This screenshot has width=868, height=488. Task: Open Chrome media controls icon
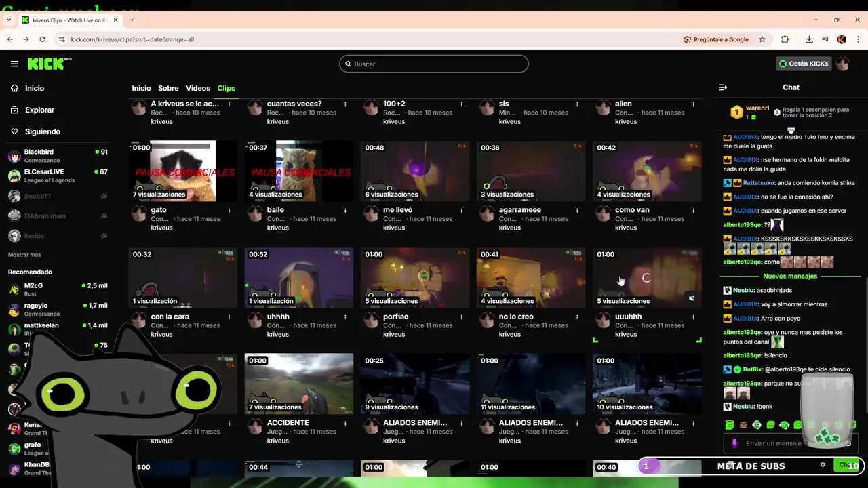[825, 39]
